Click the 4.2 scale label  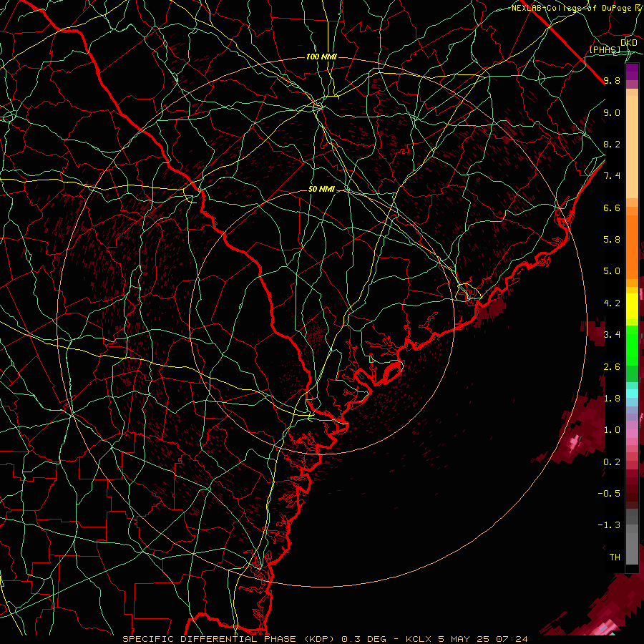click(612, 303)
